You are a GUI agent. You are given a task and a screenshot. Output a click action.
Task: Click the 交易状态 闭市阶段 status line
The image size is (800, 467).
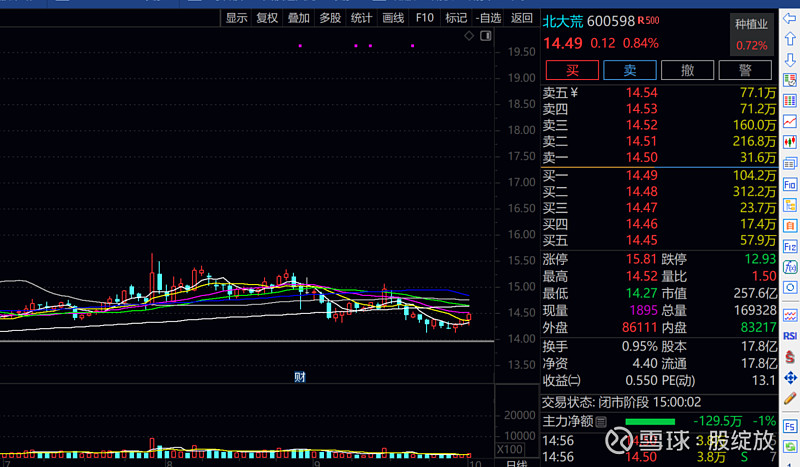[621, 402]
